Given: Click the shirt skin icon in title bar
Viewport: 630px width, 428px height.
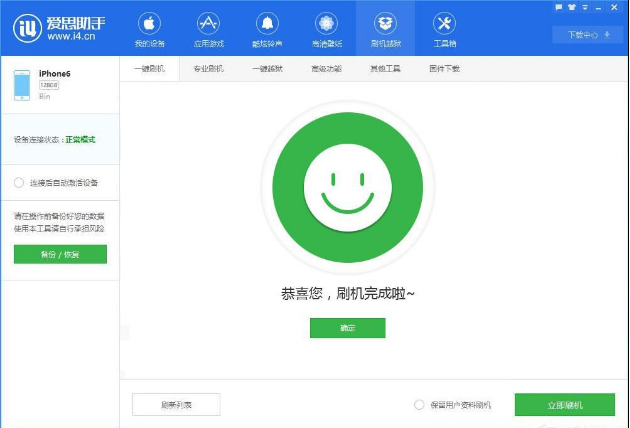Looking at the screenshot, I should pos(572,7).
